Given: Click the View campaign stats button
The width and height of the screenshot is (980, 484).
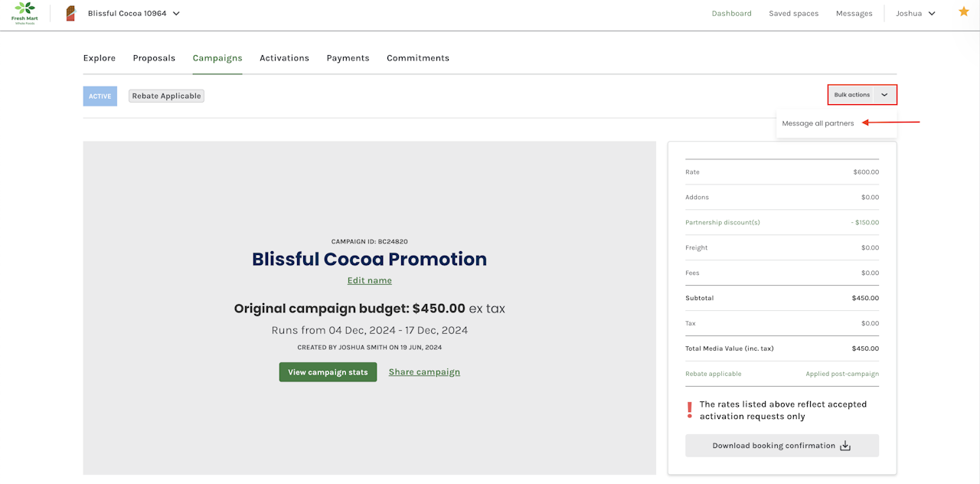Looking at the screenshot, I should (328, 372).
